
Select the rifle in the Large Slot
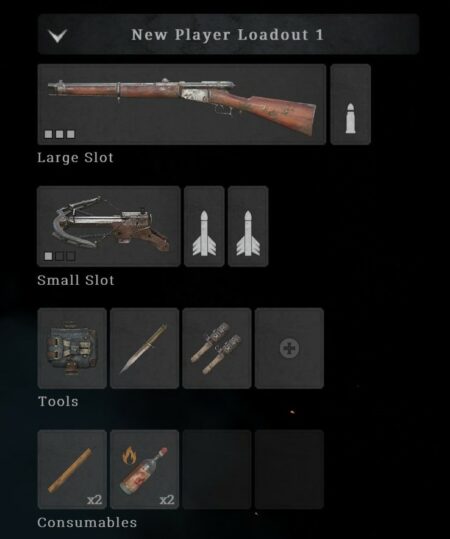pos(182,104)
